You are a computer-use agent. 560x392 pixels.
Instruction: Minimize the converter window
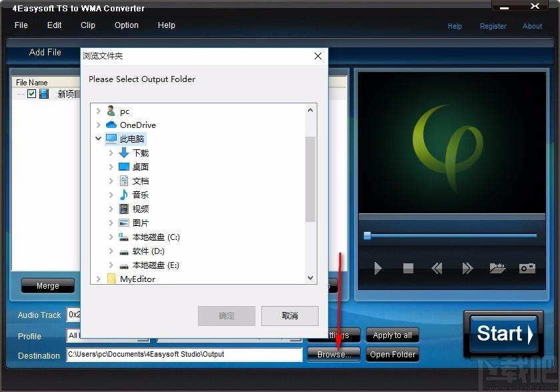[504, 7]
